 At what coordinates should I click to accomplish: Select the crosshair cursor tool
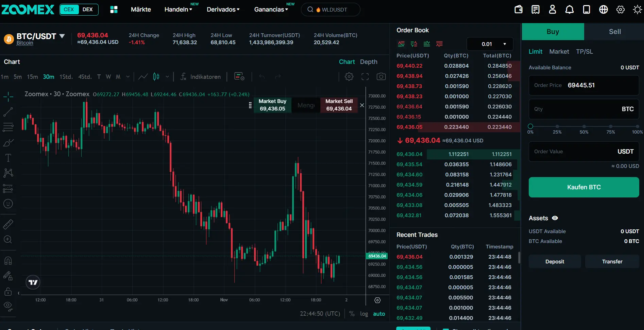click(8, 97)
